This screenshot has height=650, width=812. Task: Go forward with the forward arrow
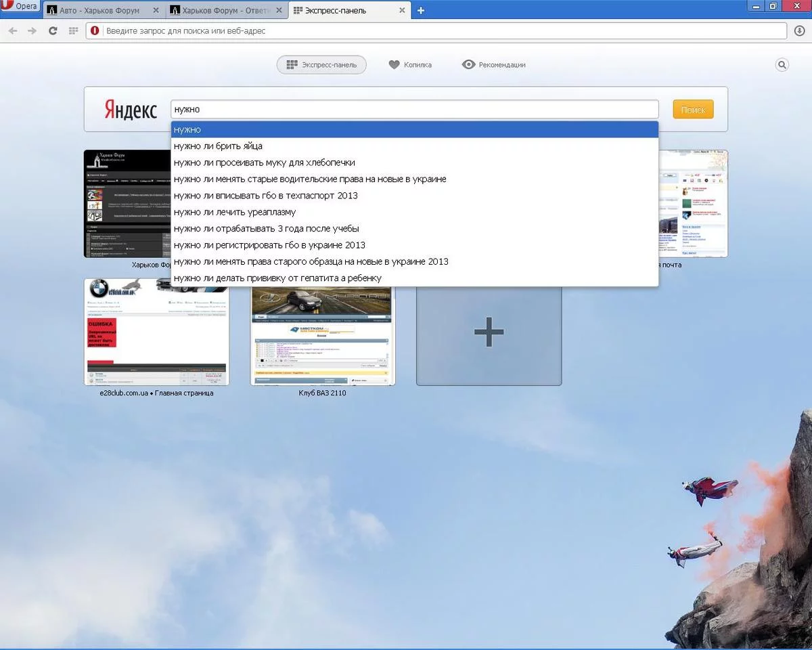click(x=32, y=30)
